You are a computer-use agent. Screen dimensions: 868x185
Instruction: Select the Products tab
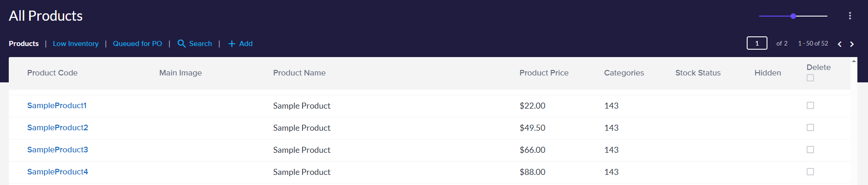[24, 44]
